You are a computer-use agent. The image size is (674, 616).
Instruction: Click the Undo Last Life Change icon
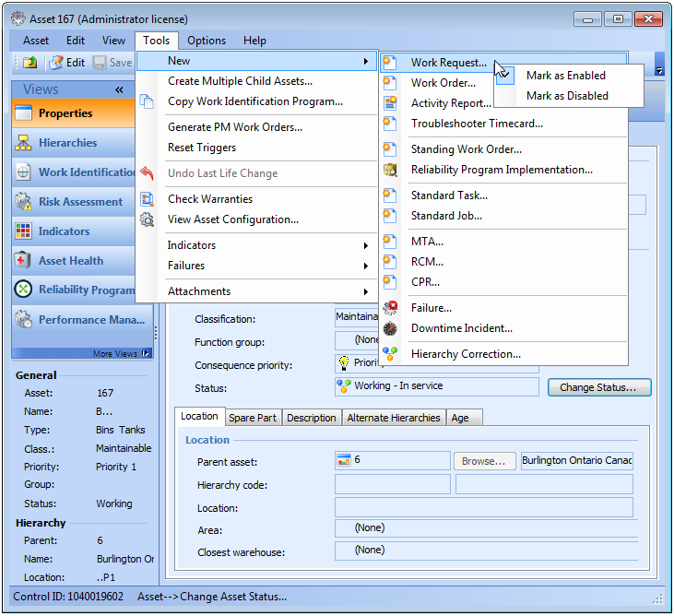(x=147, y=173)
